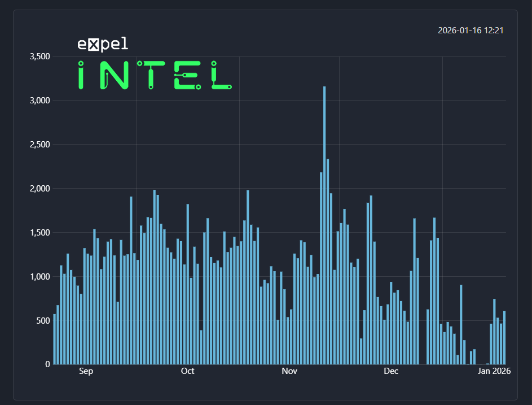Image resolution: width=532 pixels, height=405 pixels.
Task: Click the Jan 2026 axis label
Action: [494, 372]
